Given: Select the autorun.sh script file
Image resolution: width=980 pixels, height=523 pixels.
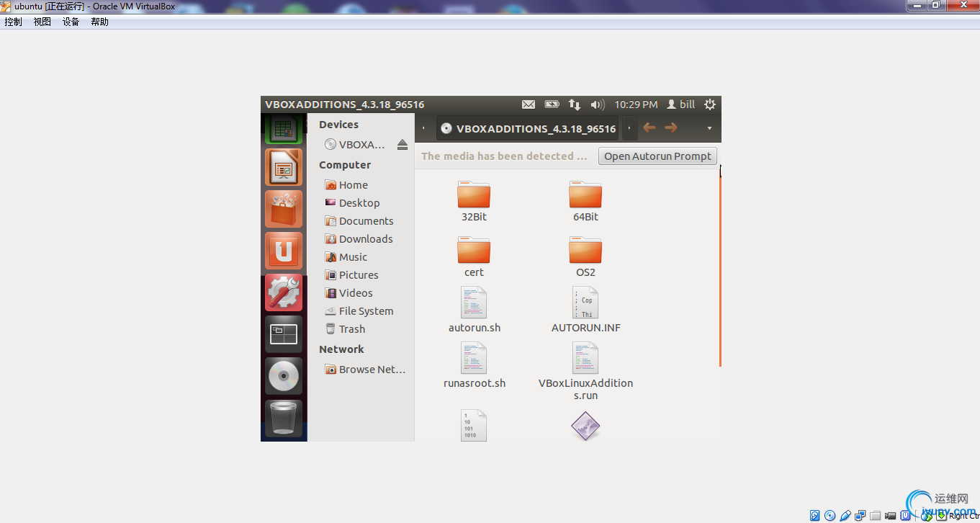Looking at the screenshot, I should click(474, 310).
